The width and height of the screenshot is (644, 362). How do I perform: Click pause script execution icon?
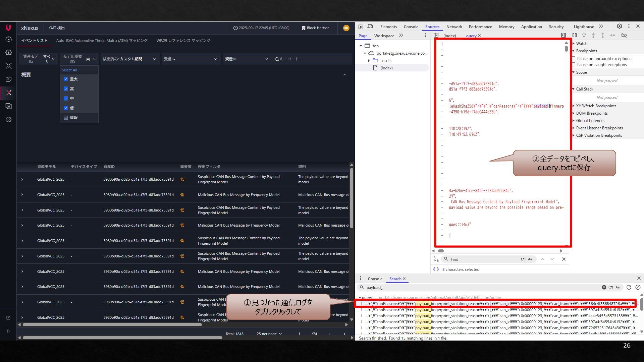(574, 35)
